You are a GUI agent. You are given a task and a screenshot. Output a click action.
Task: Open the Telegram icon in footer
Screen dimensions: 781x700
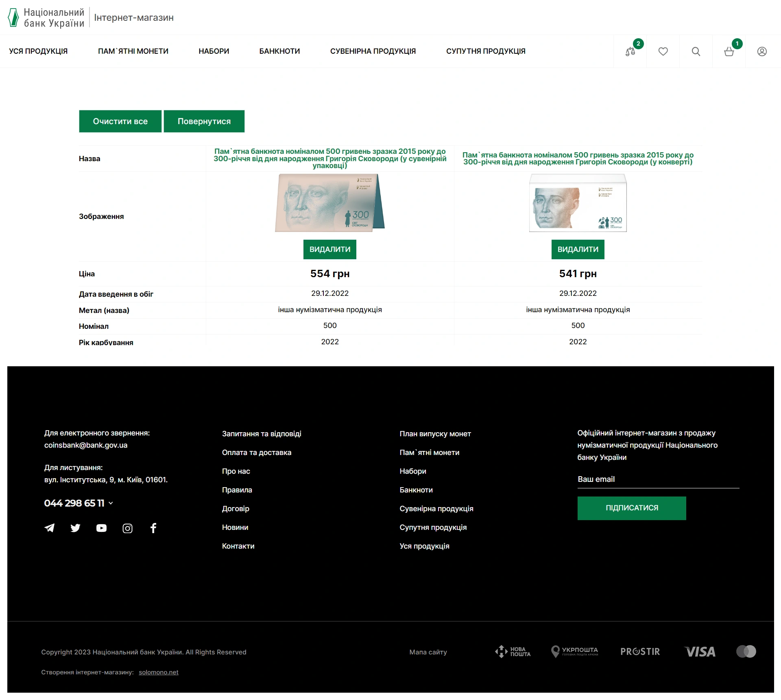point(50,528)
